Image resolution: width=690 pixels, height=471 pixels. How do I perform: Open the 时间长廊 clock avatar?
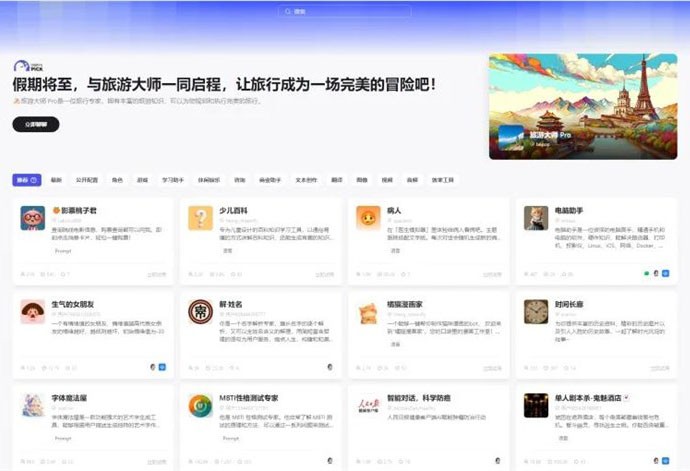click(x=536, y=312)
